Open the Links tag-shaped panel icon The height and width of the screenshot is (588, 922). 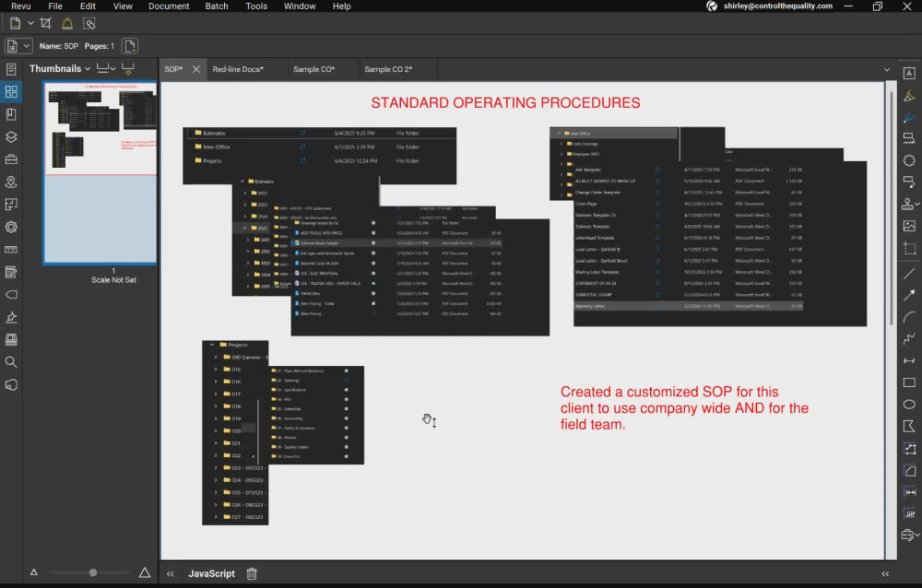click(x=10, y=295)
